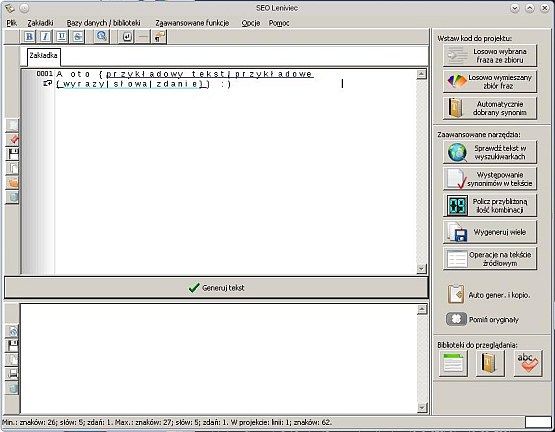Screen dimensions: 555x432
Task: Toggle bold formatting in toolbar
Action: click(x=29, y=36)
